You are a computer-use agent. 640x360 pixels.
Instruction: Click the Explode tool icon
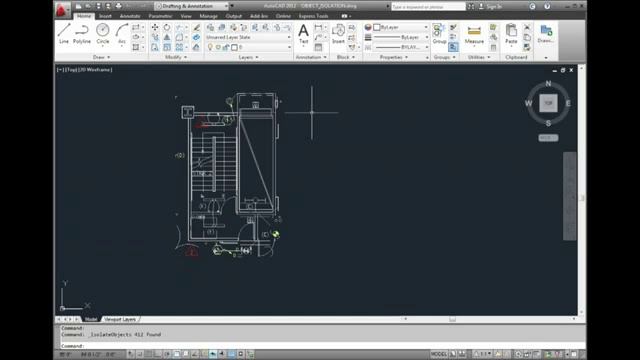(x=196, y=37)
